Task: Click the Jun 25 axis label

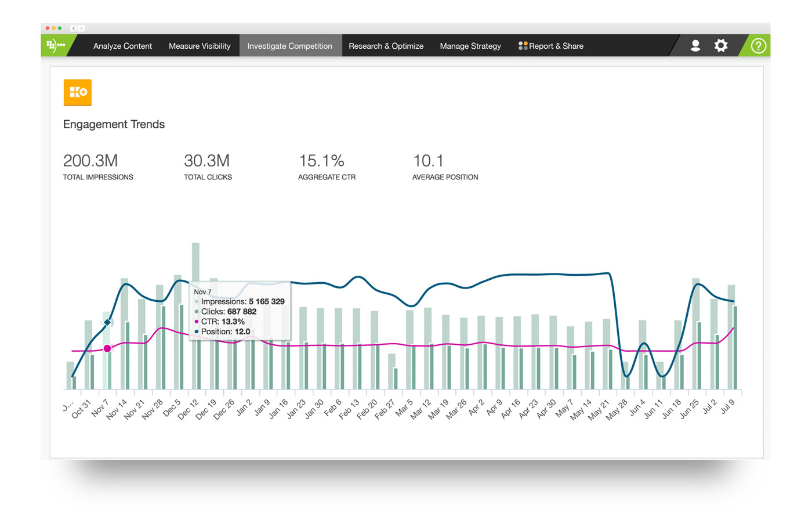Action: [x=688, y=409]
